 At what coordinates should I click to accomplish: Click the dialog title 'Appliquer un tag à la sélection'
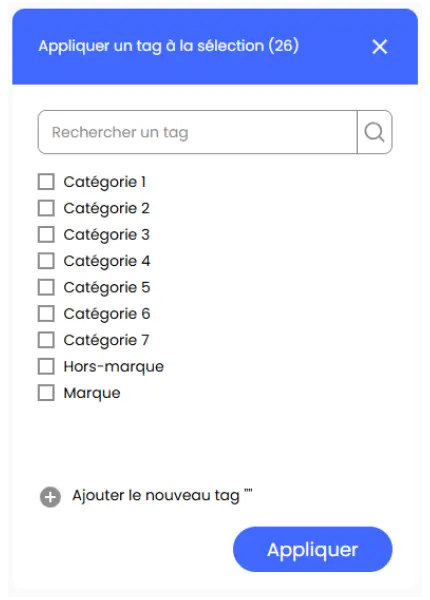pos(151,46)
